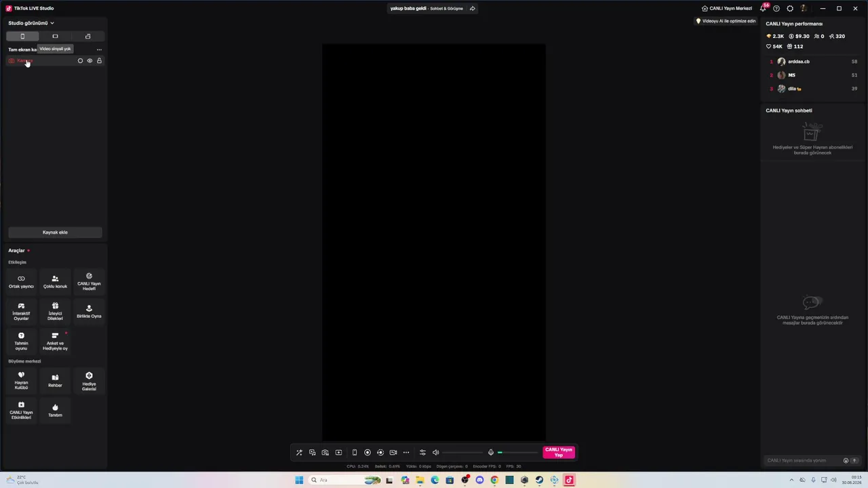Open the Birlikte Oyna tool

coord(89,311)
